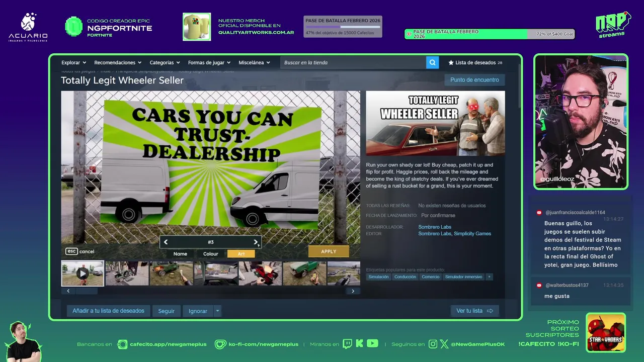Click the streamer webcam feed

581,122
